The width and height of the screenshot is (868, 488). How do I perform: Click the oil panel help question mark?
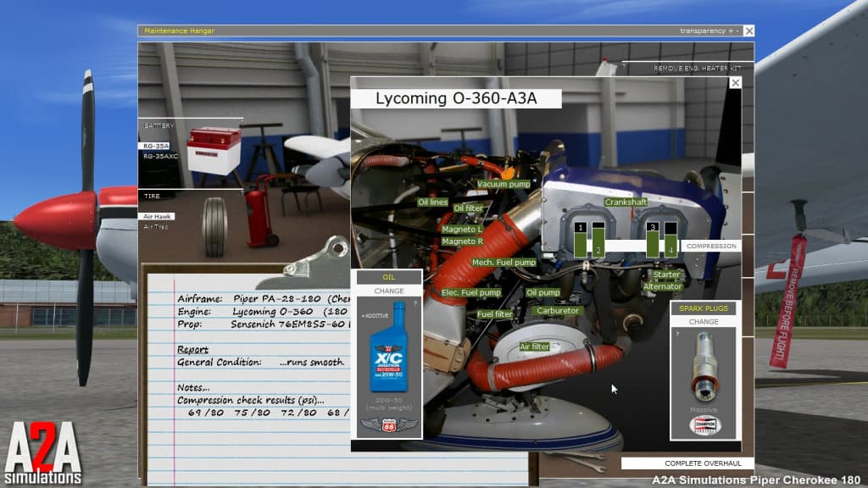[x=415, y=302]
